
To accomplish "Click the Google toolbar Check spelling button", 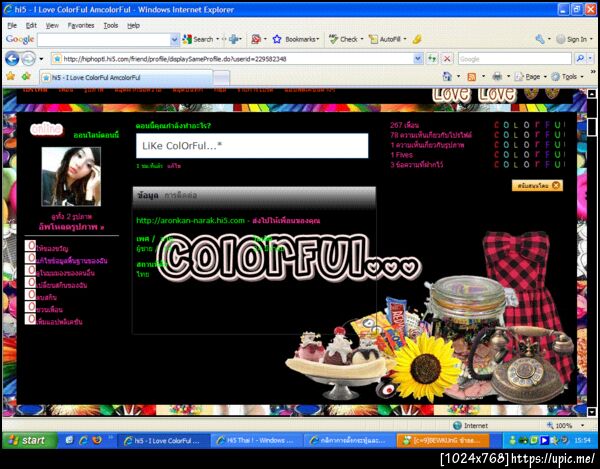I will tap(344, 39).
